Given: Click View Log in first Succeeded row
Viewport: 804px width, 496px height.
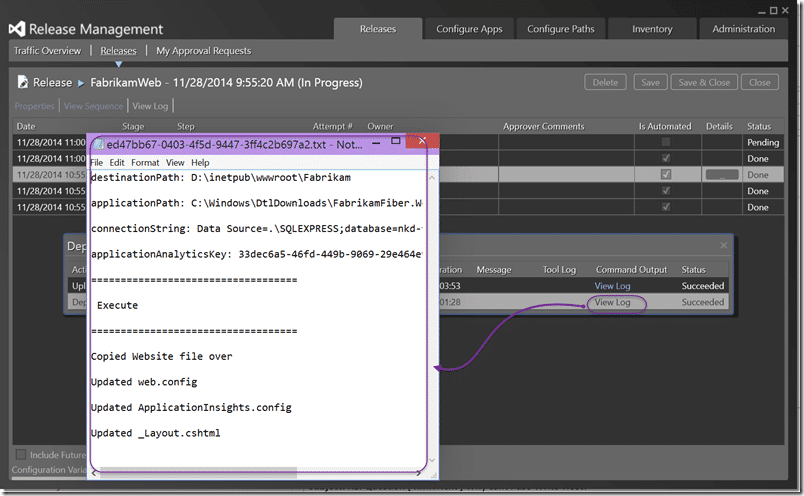Looking at the screenshot, I should coord(612,286).
